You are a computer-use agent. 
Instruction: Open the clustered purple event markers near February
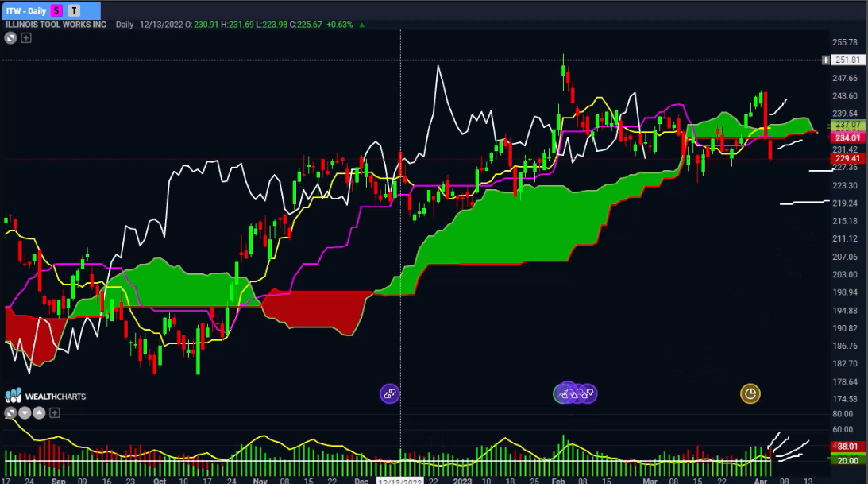(575, 393)
